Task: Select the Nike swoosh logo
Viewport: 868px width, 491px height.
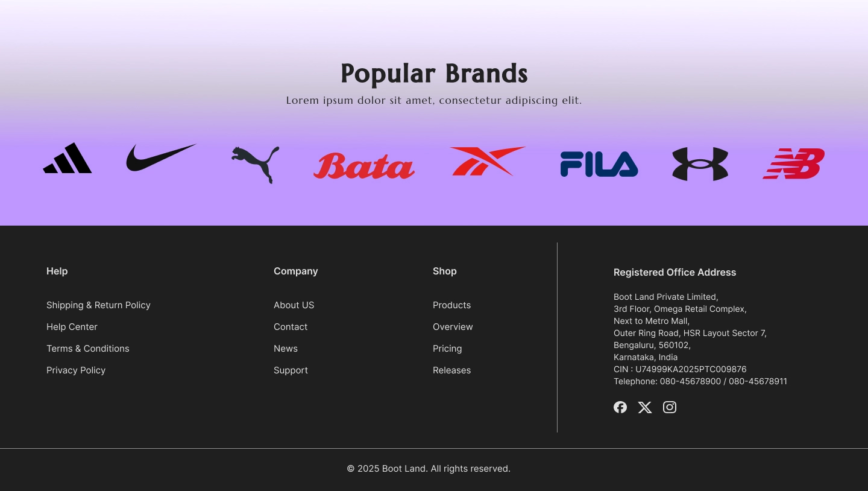Action: coord(161,157)
